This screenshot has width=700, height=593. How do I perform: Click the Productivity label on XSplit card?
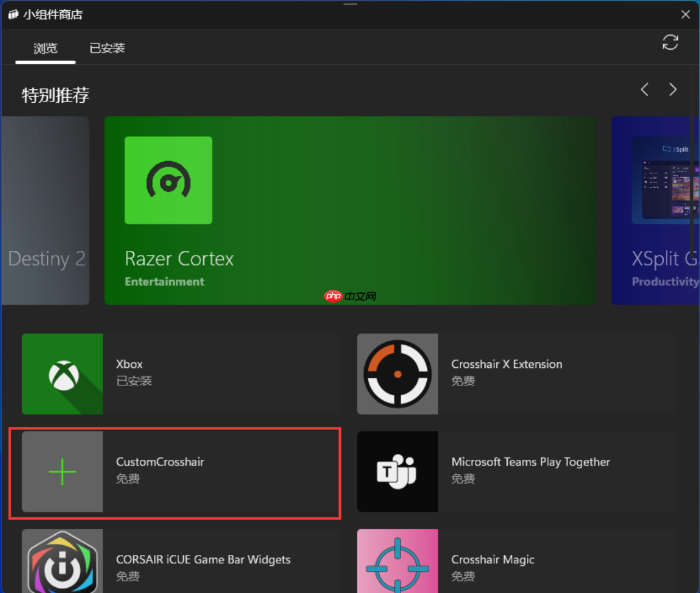pos(665,281)
